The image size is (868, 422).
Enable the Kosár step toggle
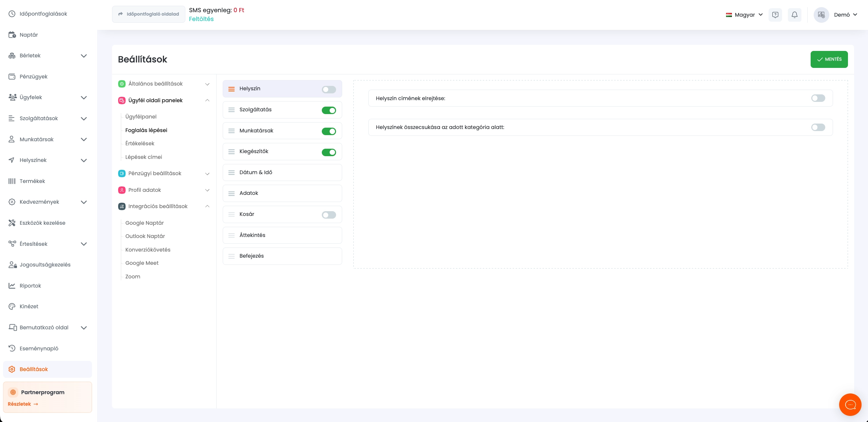click(x=329, y=215)
